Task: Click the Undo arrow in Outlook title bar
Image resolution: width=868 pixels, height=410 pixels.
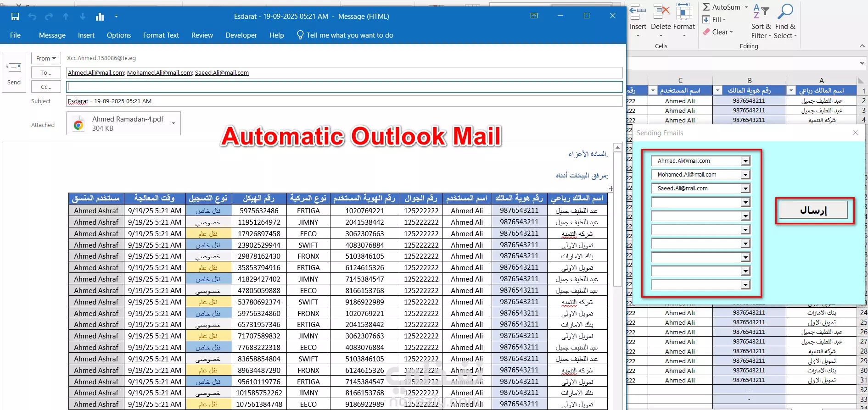Action: point(32,17)
